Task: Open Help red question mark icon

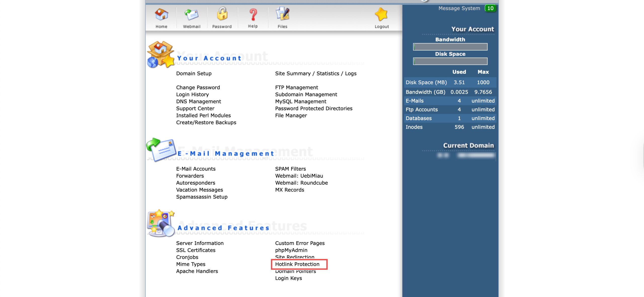Action: coord(253,15)
